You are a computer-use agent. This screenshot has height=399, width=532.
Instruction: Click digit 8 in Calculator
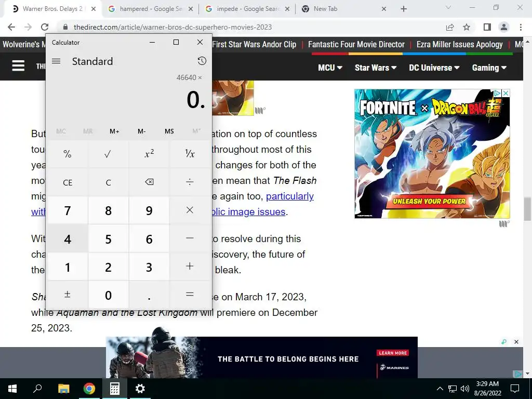click(108, 210)
